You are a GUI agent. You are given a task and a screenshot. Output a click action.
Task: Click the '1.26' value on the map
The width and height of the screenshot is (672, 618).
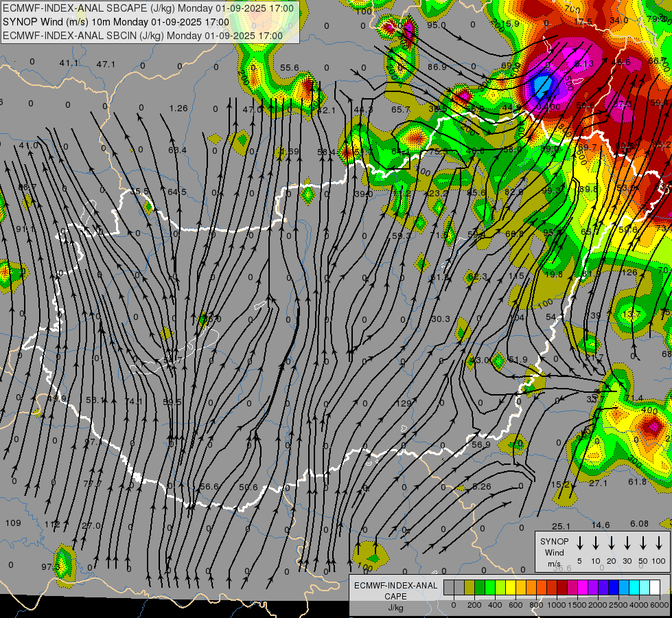178,108
